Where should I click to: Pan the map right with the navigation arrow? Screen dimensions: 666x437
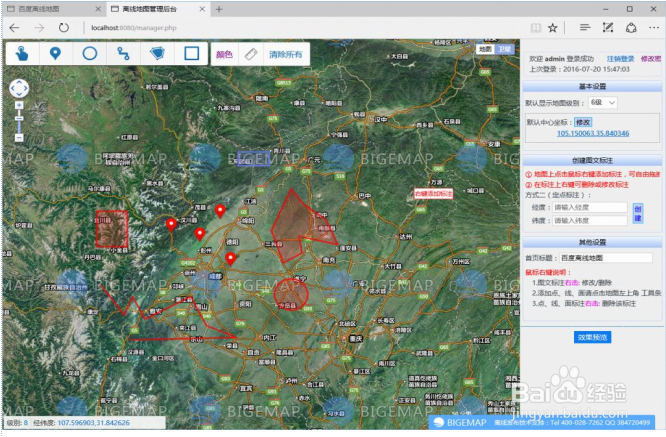25,88
